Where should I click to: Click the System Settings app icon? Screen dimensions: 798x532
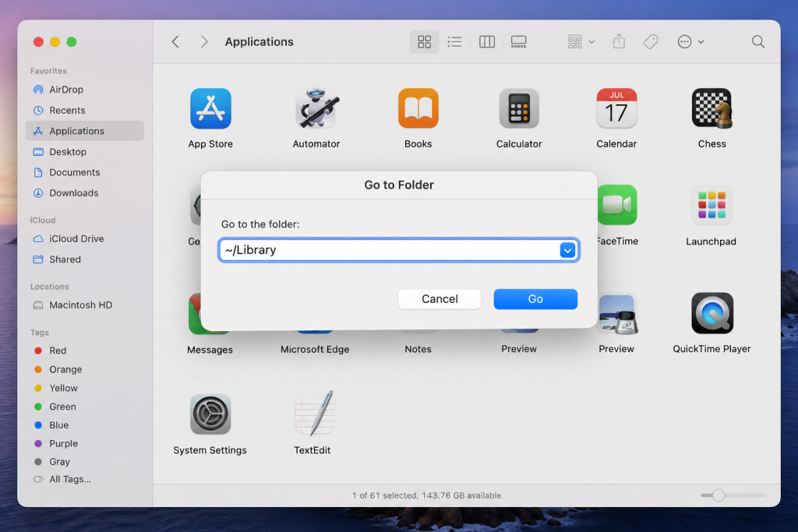(x=210, y=414)
